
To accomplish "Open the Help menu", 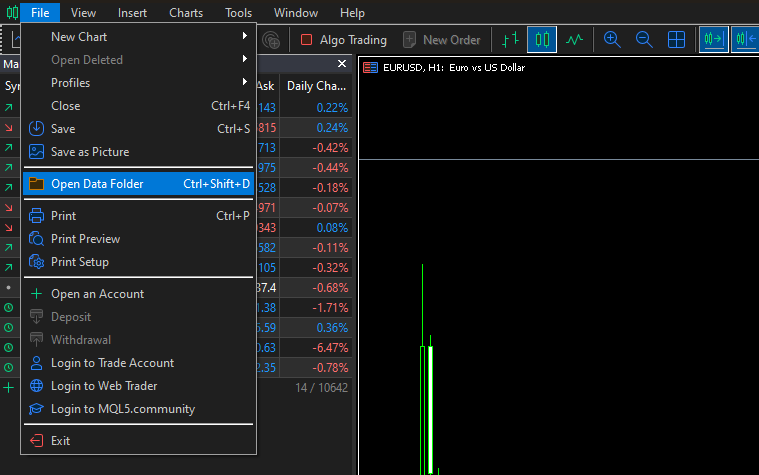I will point(352,13).
